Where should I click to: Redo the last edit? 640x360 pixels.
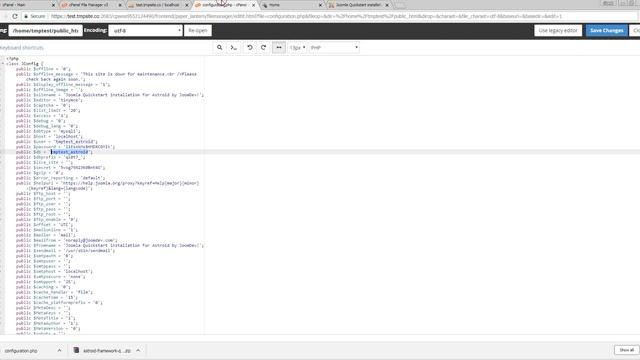(264, 48)
